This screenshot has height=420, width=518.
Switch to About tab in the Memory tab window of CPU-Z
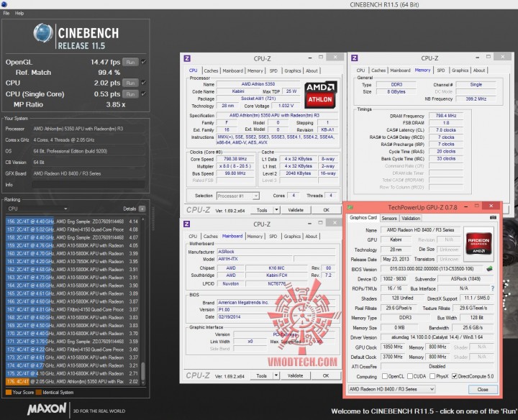479,70
